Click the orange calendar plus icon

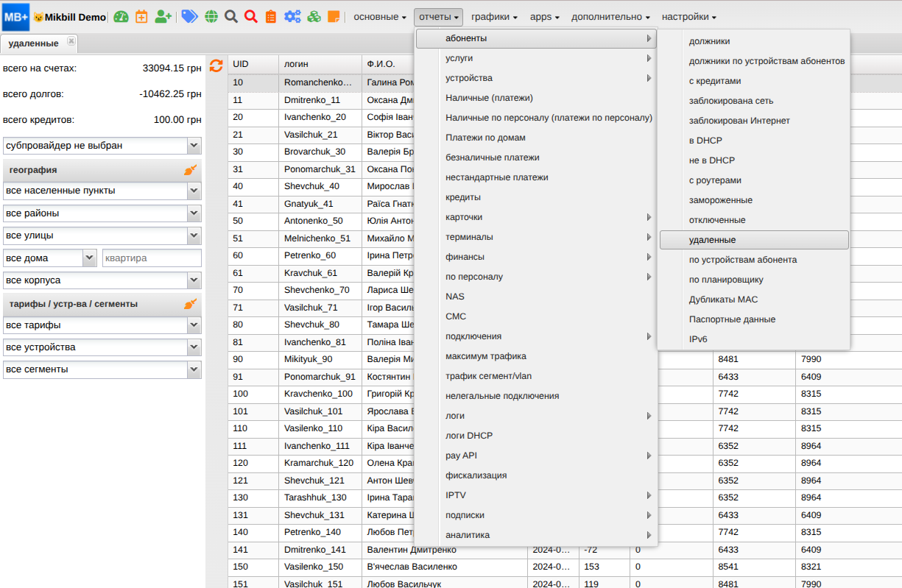click(141, 16)
